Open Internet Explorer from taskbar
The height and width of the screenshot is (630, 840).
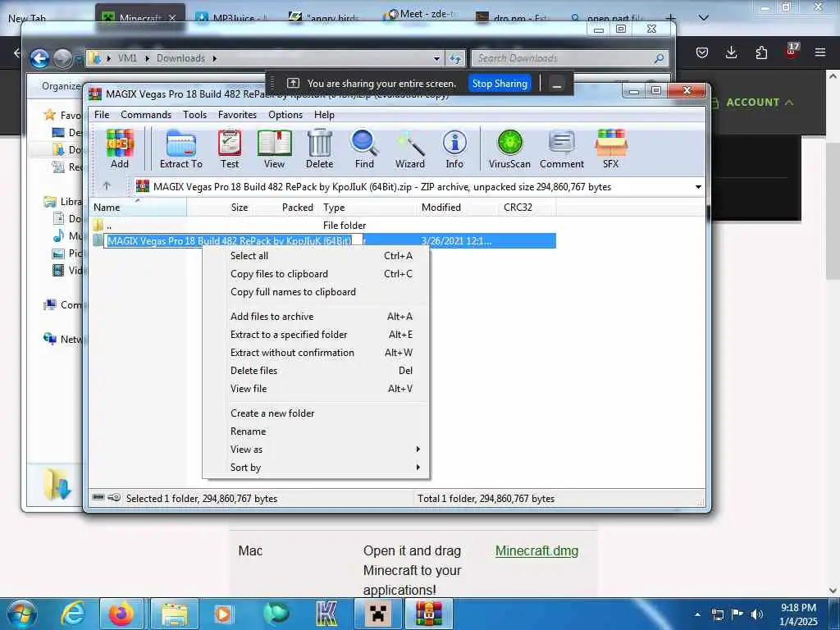click(73, 614)
